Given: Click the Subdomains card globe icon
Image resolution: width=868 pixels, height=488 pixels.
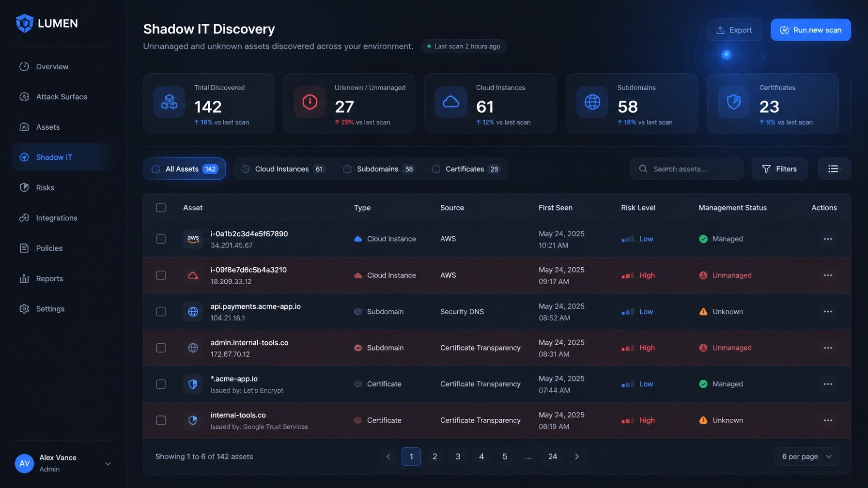Looking at the screenshot, I should click(x=592, y=102).
